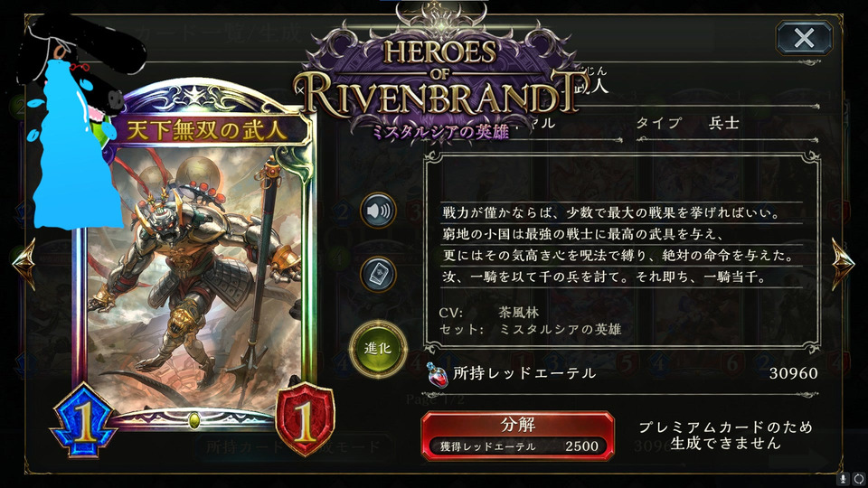Click the セット ミスタルシアの英雄 set line
This screenshot has width=868, height=488.
(531, 330)
